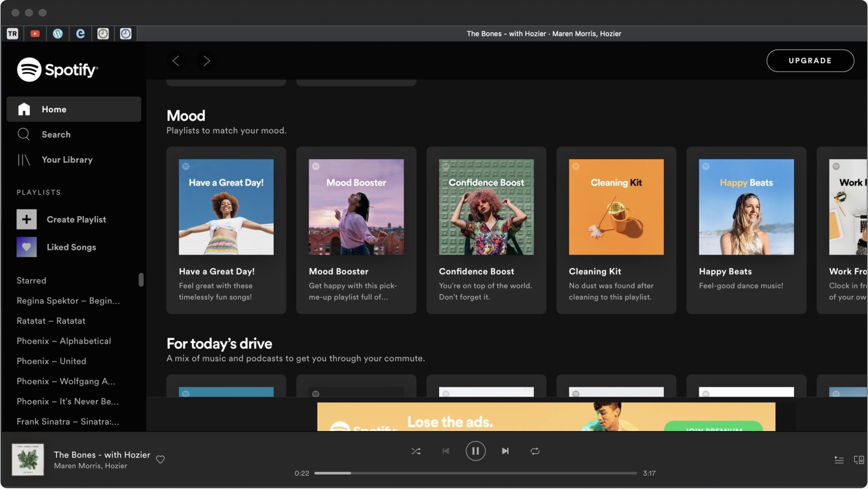
Task: Click the PLAYLISTS sidebar header
Action: [39, 193]
